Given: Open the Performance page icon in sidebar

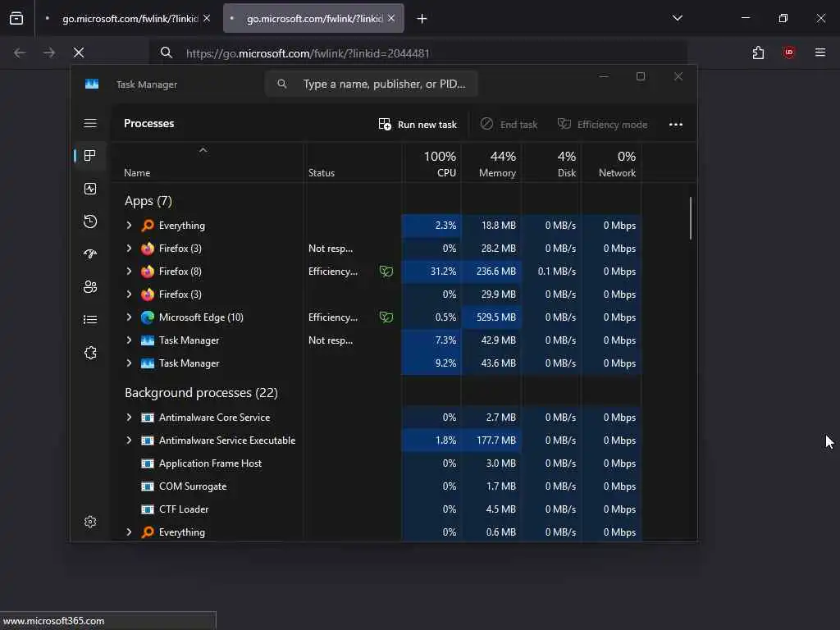Looking at the screenshot, I should click(x=90, y=189).
